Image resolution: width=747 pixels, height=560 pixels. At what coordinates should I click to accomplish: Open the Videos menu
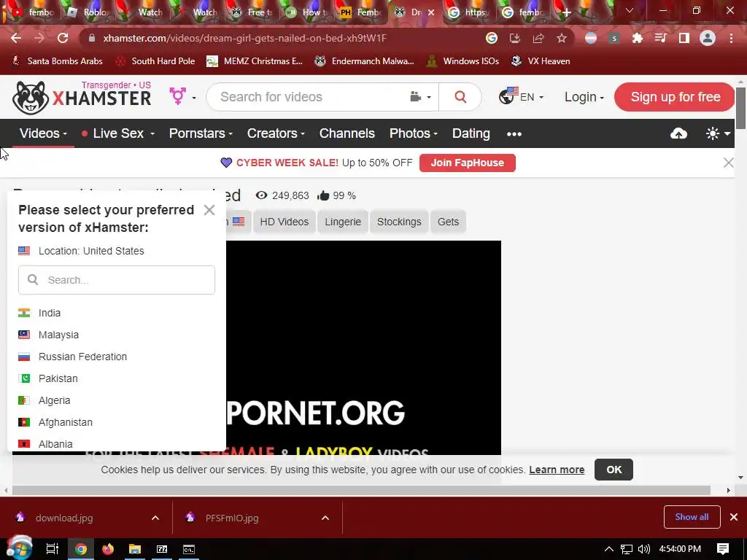43,134
